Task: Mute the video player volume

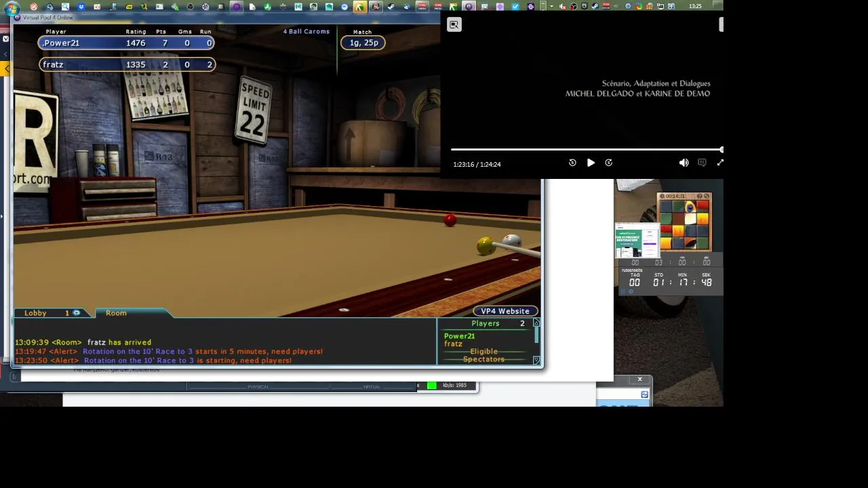Action: pyautogui.click(x=684, y=163)
